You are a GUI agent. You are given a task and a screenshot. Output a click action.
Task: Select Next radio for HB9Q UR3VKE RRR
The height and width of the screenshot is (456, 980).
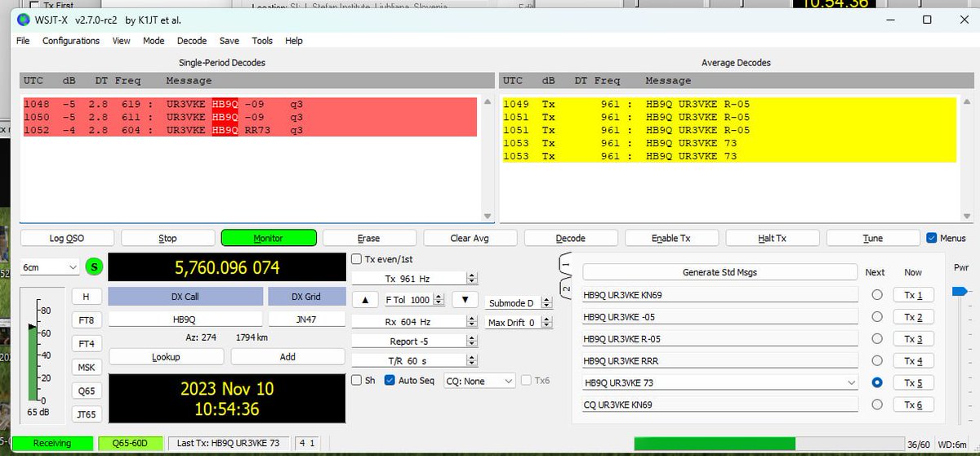[876, 360]
